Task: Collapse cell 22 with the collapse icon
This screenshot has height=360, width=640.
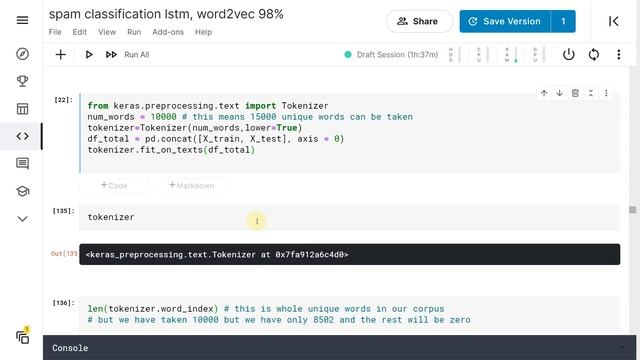Action: pyautogui.click(x=591, y=93)
